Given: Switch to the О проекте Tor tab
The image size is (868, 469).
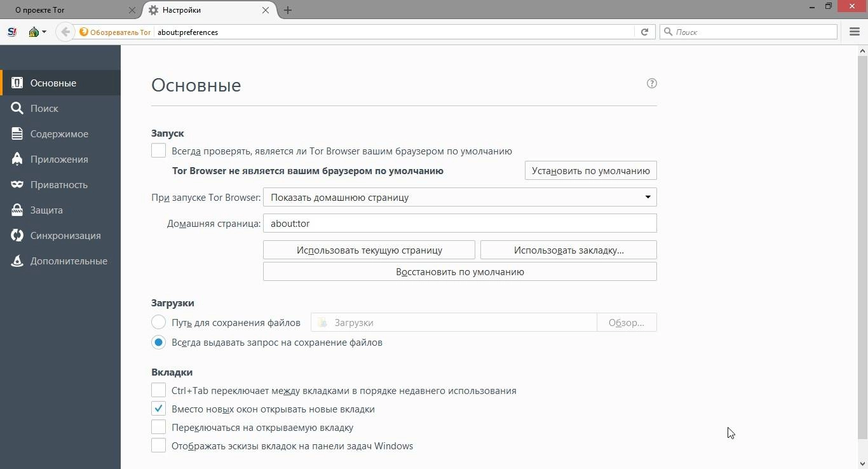Looking at the screenshot, I should pyautogui.click(x=69, y=10).
